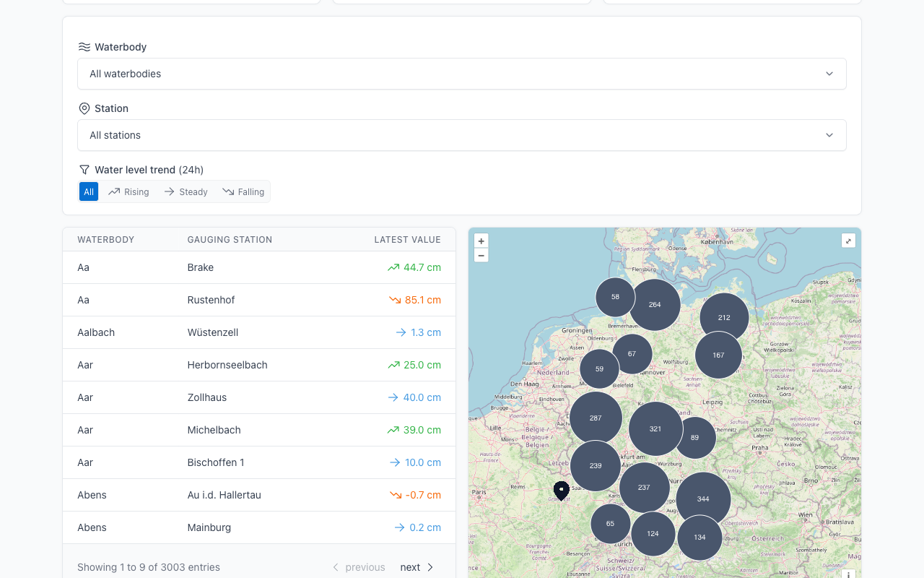
Task: Open the All waterbodies dropdown
Action: [x=462, y=74]
